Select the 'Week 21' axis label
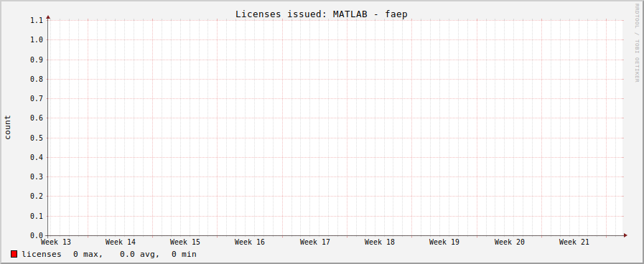 coord(574,242)
